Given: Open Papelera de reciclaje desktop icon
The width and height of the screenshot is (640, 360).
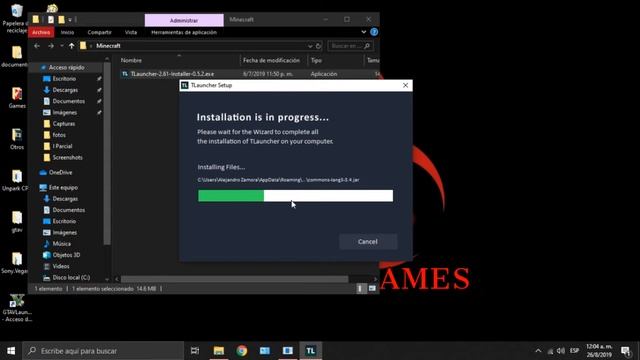Looking at the screenshot, I should click(16, 18).
